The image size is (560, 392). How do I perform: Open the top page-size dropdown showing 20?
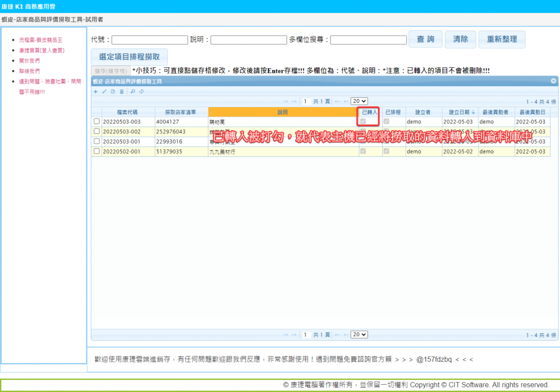359,101
